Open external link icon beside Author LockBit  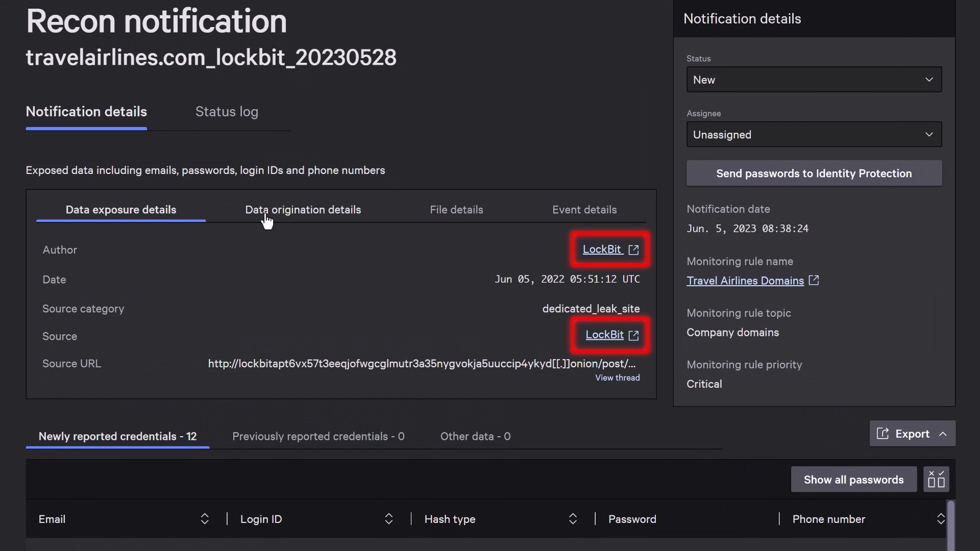(633, 249)
